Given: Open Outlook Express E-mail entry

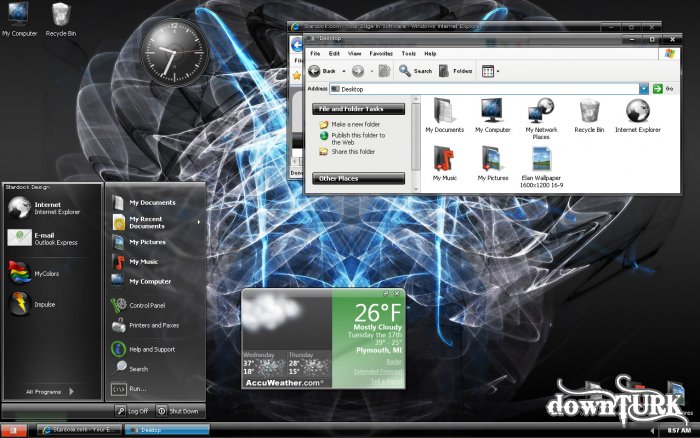Looking at the screenshot, I should [43, 238].
